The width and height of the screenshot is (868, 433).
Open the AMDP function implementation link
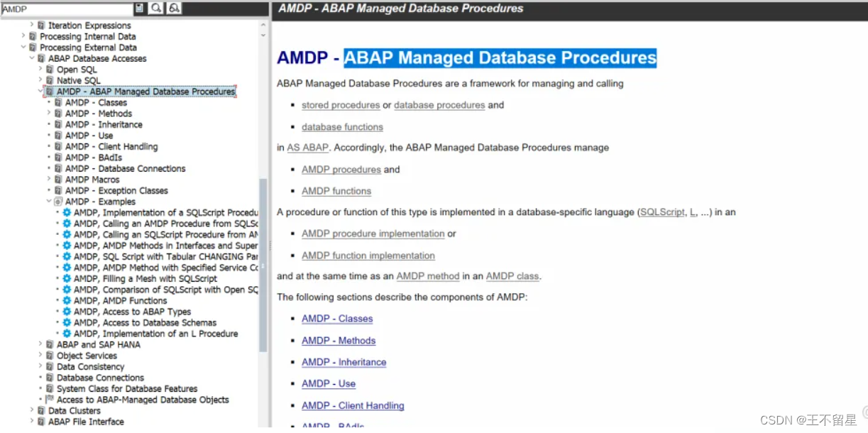tap(368, 256)
